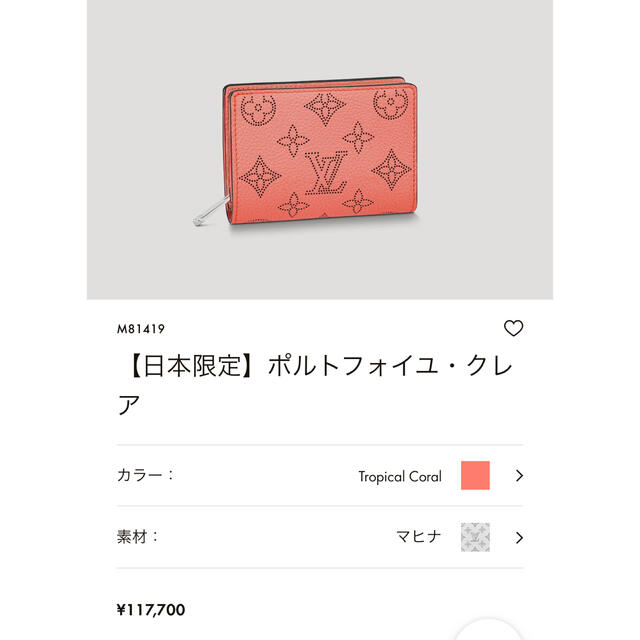
Task: Open the ポルトフォイユ・クレア product title
Action: pos(314,385)
